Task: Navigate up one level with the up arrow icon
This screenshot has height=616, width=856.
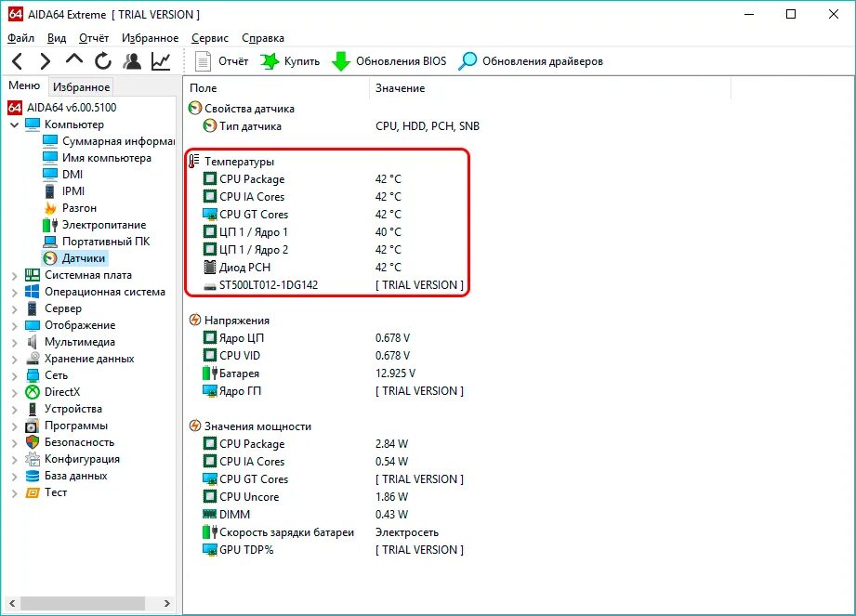Action: tap(74, 59)
